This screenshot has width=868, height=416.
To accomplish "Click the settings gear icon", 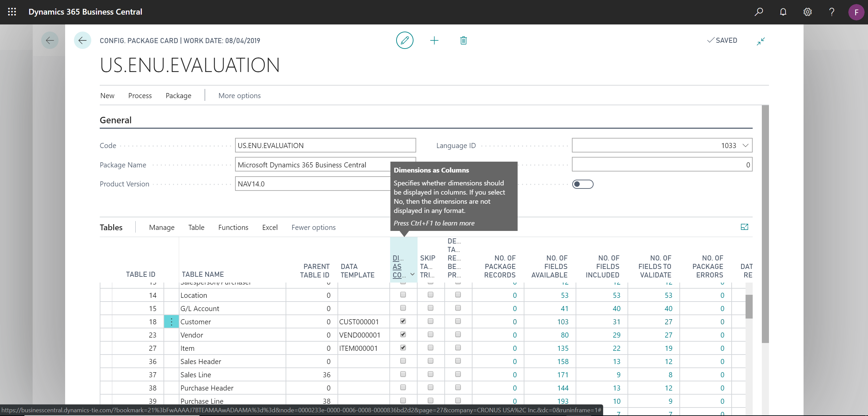I will click(x=808, y=12).
